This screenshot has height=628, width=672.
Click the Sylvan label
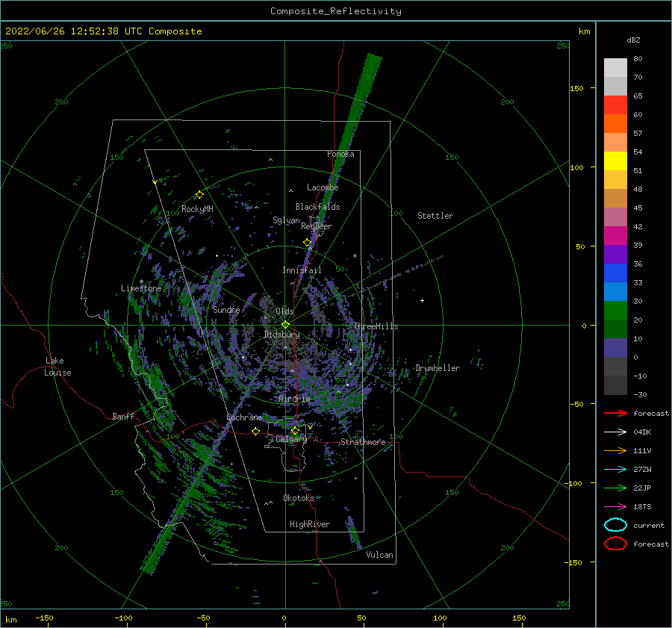tap(286, 220)
